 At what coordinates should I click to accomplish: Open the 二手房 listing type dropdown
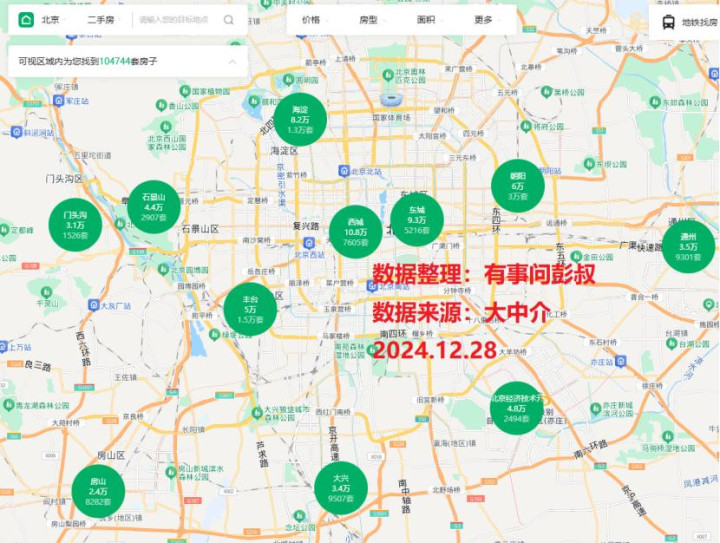104,20
